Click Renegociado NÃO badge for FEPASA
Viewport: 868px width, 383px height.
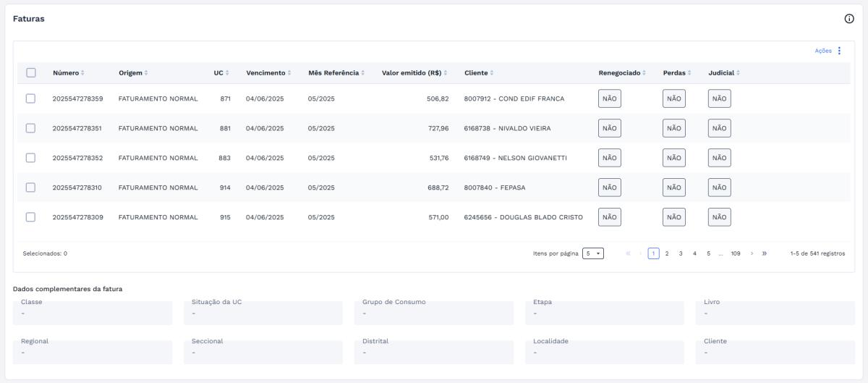[x=609, y=187]
